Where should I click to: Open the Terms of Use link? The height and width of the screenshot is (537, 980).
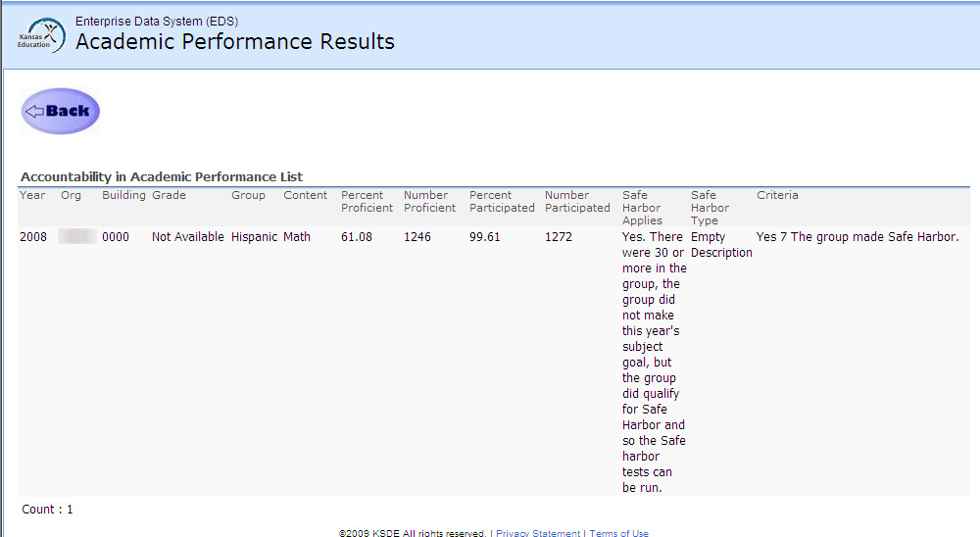pos(618,533)
